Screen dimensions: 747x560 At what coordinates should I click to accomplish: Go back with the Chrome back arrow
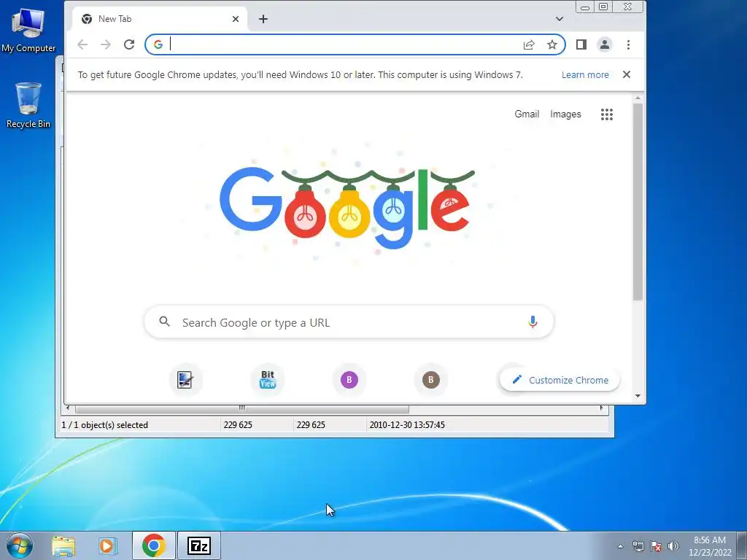point(82,44)
